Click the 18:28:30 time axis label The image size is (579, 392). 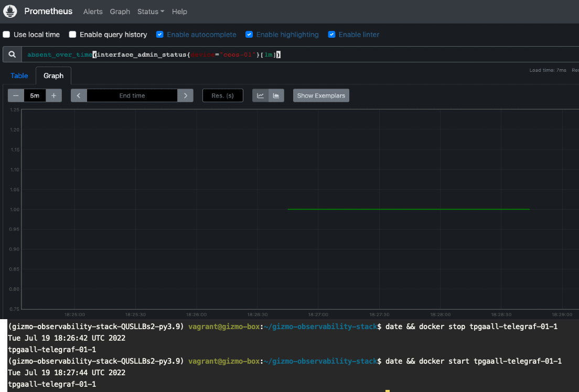tap(501, 314)
